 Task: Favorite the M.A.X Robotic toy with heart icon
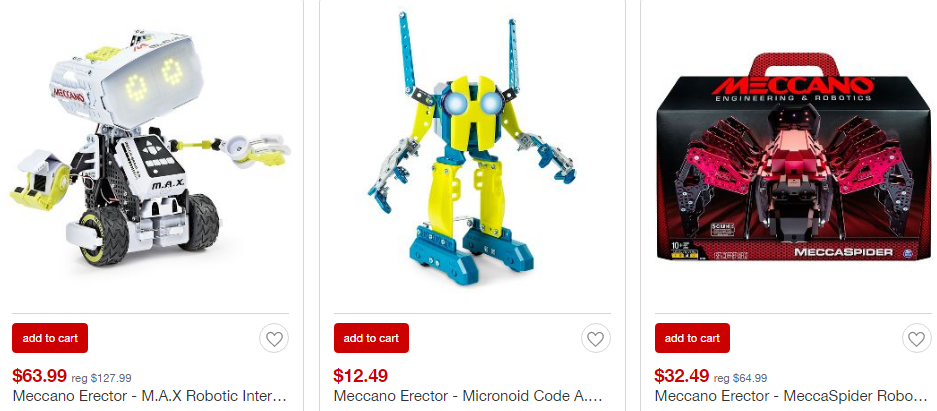(x=274, y=339)
